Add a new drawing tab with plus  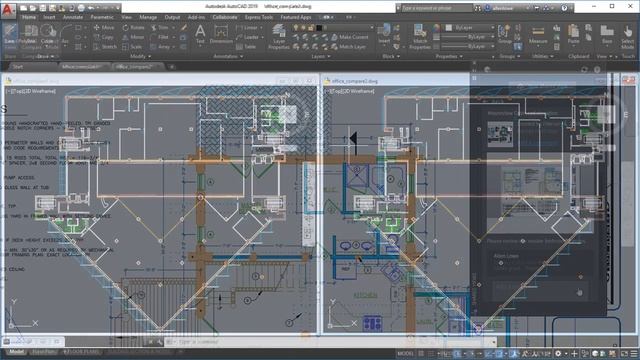coord(171,67)
